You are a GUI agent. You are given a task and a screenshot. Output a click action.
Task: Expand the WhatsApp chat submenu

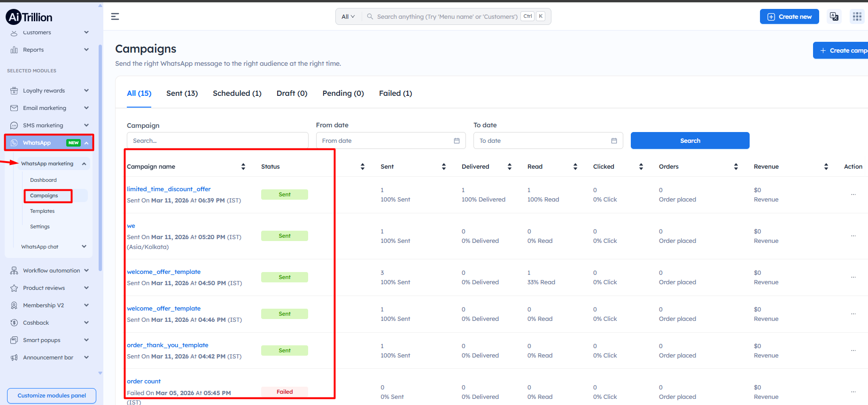tap(84, 247)
